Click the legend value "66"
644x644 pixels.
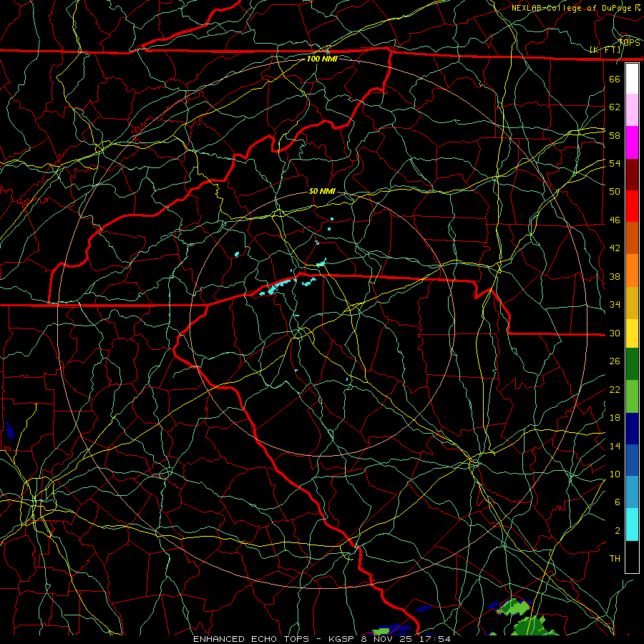[615, 79]
